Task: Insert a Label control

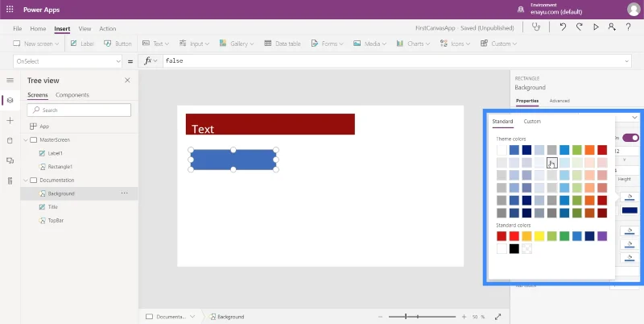Action: pos(82,44)
